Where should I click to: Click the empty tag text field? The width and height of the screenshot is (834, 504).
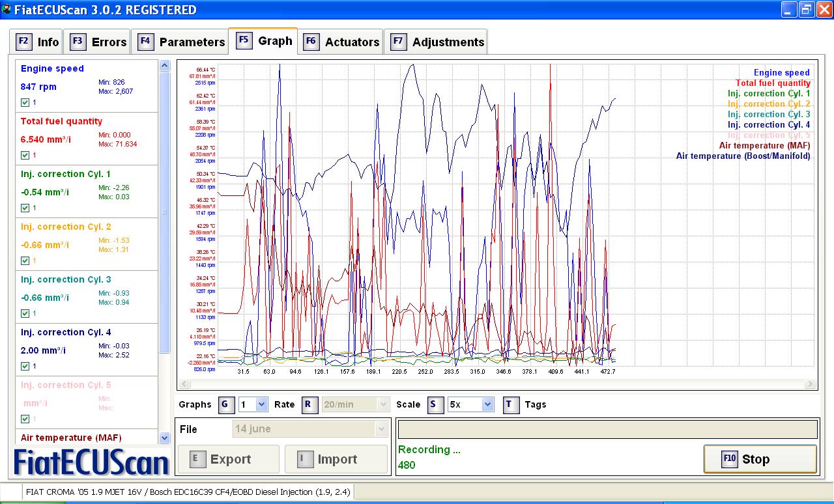(x=607, y=429)
